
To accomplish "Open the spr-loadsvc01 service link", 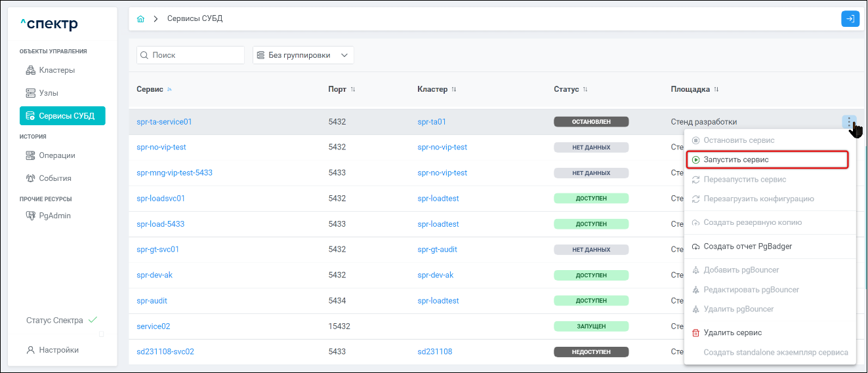I will click(161, 198).
